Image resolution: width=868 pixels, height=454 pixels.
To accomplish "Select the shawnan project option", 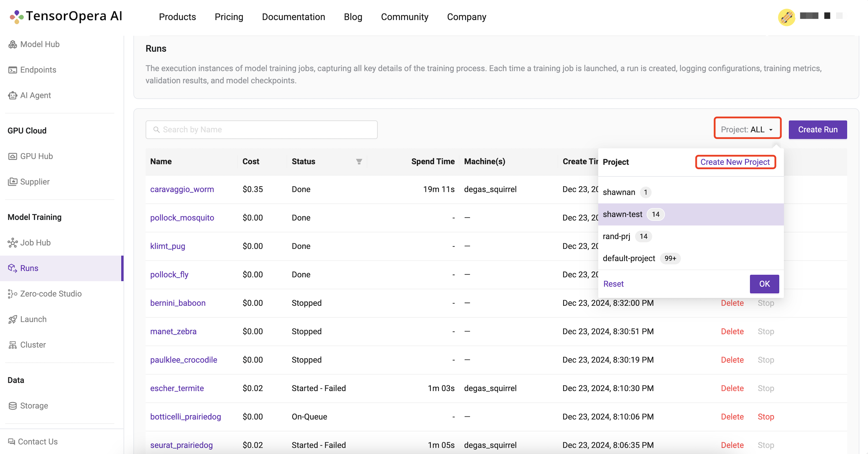I will pos(691,192).
